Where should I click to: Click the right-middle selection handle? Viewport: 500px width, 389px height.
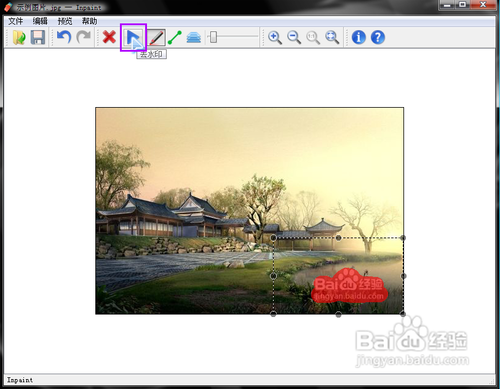(x=403, y=276)
